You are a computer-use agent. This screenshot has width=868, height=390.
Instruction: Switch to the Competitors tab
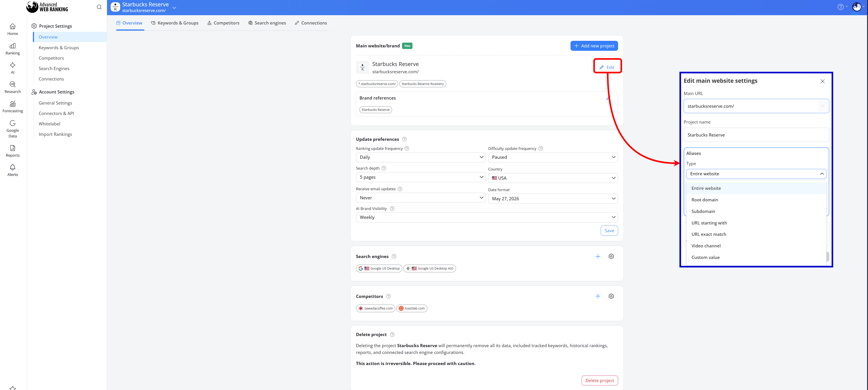coord(223,23)
